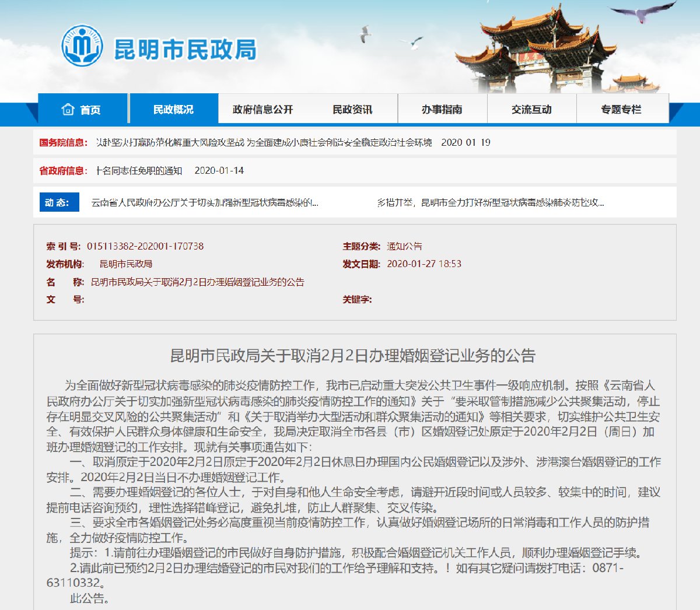Open news item starting with 多措并举
Image resolution: width=700 pixels, height=610 pixels.
(x=490, y=203)
